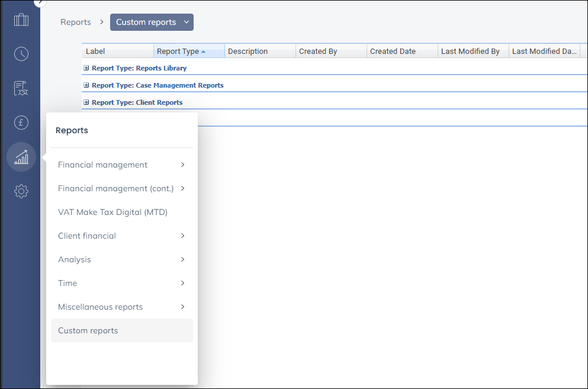The image size is (588, 389).
Task: Expand the Case Management Reports group
Action: (86, 85)
